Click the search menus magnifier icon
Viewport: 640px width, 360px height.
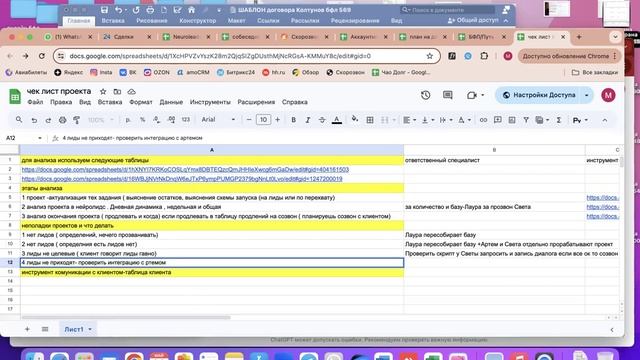coord(19,120)
